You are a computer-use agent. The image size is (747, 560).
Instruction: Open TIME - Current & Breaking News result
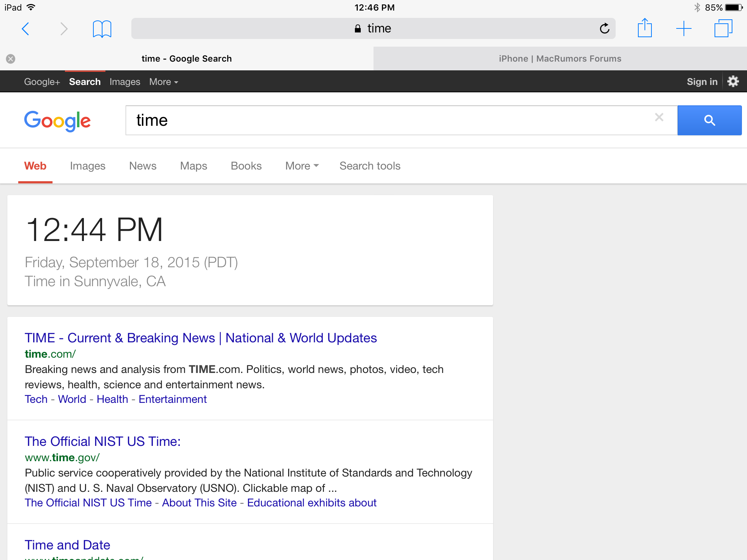201,338
